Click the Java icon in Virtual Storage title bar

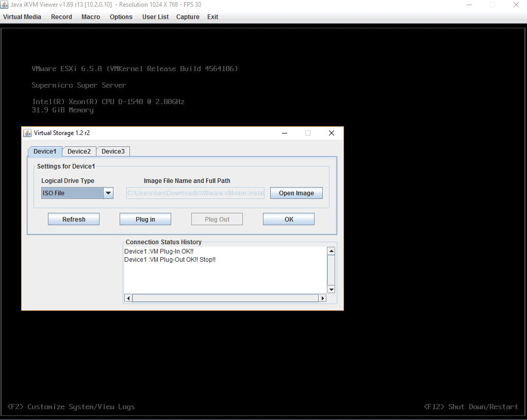[27, 133]
